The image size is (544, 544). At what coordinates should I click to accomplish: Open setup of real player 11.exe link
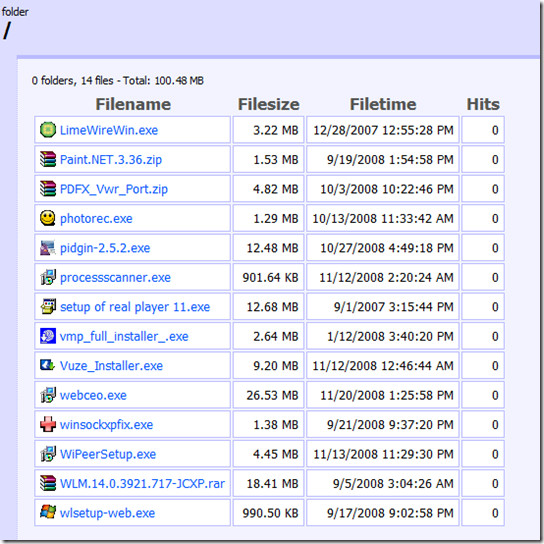[135, 307]
